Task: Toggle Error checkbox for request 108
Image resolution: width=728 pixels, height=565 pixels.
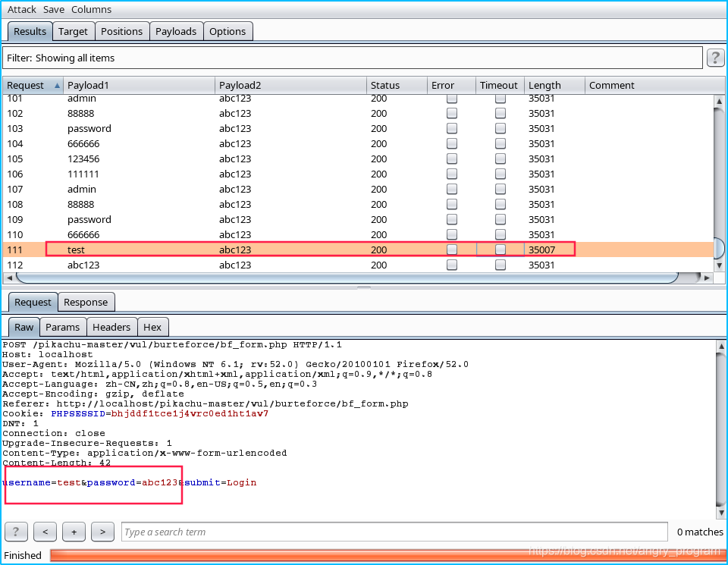Action: (x=452, y=204)
